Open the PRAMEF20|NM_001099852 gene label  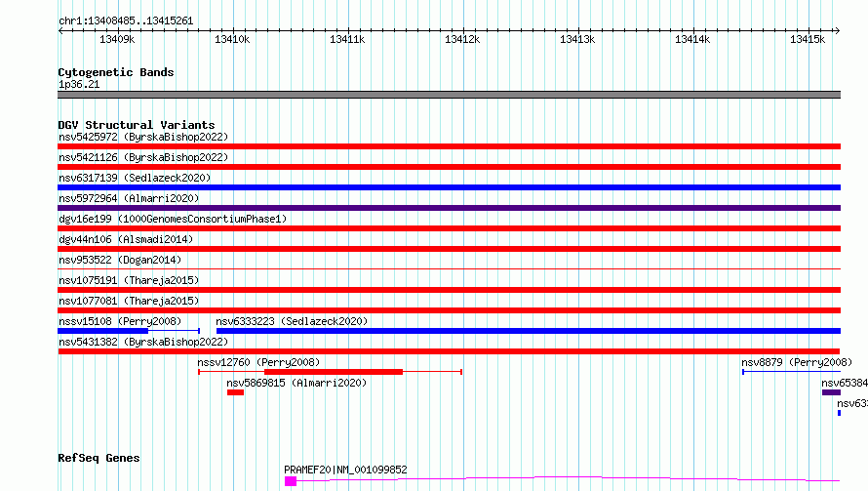click(345, 470)
